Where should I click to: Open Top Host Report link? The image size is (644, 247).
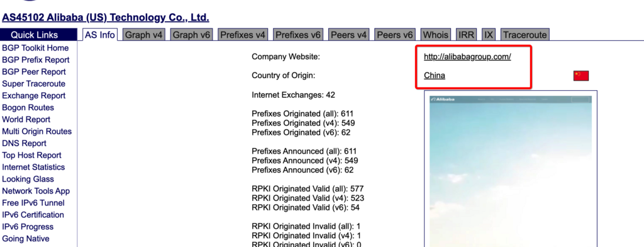pos(31,155)
